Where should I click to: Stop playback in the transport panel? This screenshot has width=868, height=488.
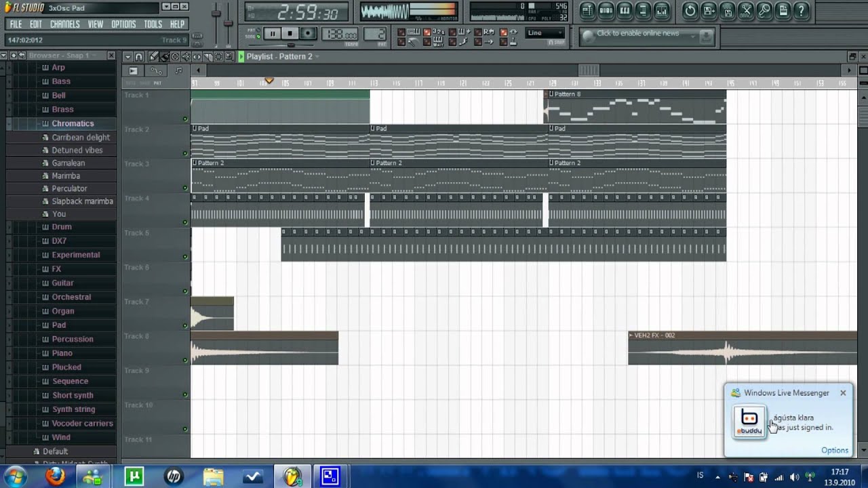tap(290, 33)
